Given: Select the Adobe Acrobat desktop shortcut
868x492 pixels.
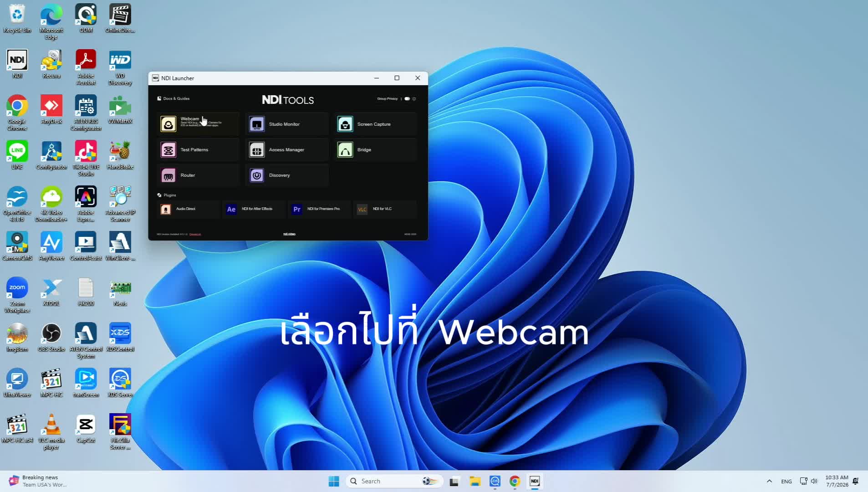Looking at the screenshot, I should pos(86,67).
